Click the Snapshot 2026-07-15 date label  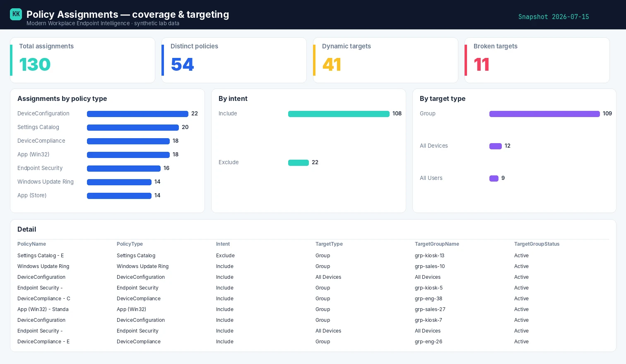point(554,17)
